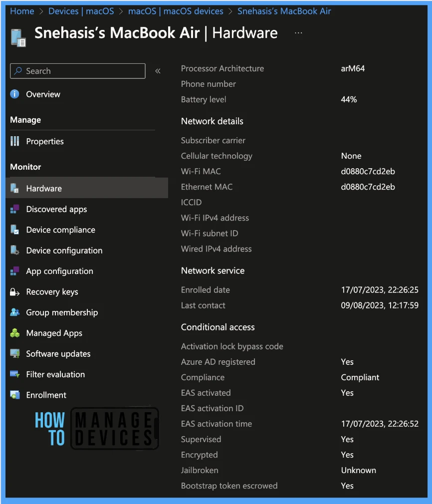Image resolution: width=432 pixels, height=504 pixels.
Task: Select the Enrolled date value 17/07/2023, 22:26:25
Action: [x=380, y=290]
